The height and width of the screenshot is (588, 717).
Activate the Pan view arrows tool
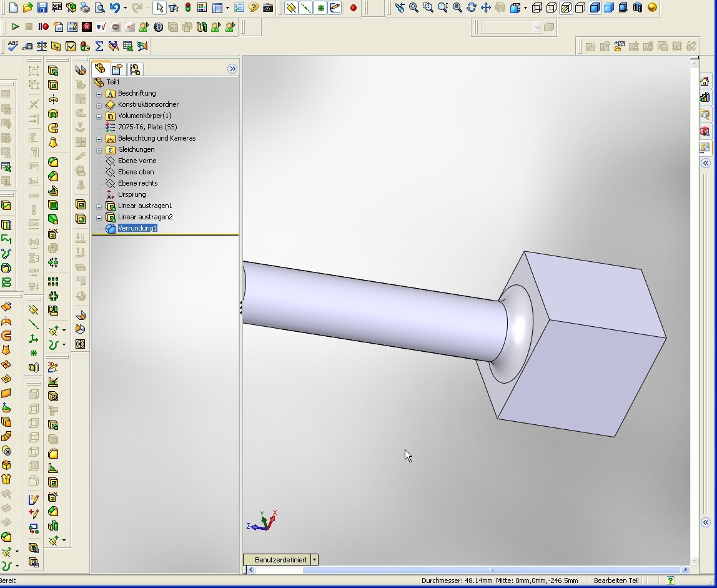pos(485,8)
